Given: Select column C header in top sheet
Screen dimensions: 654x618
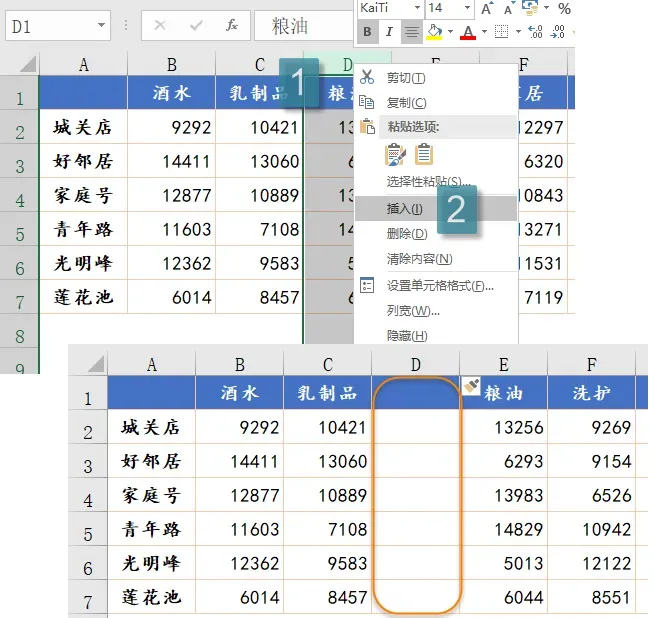Looking at the screenshot, I should tap(259, 65).
